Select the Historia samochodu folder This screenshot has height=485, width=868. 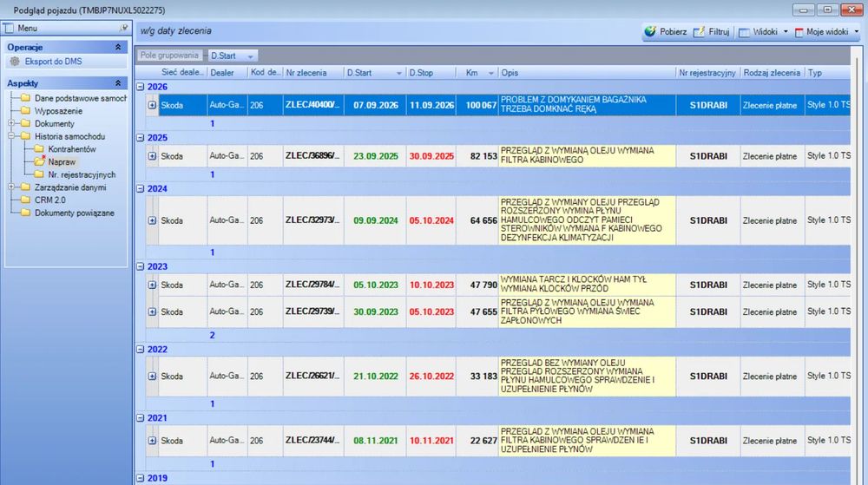tap(25, 136)
